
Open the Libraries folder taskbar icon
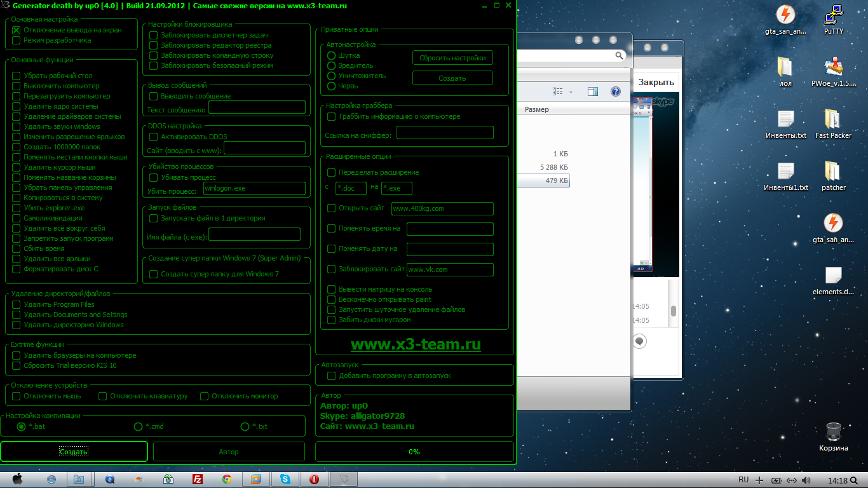(79, 480)
